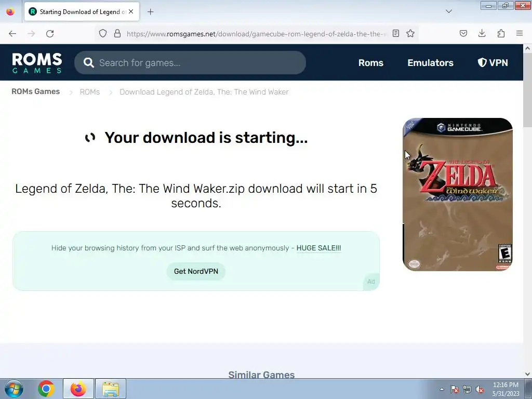
Task: Click the HUGE SALE!!! link
Action: 318,248
